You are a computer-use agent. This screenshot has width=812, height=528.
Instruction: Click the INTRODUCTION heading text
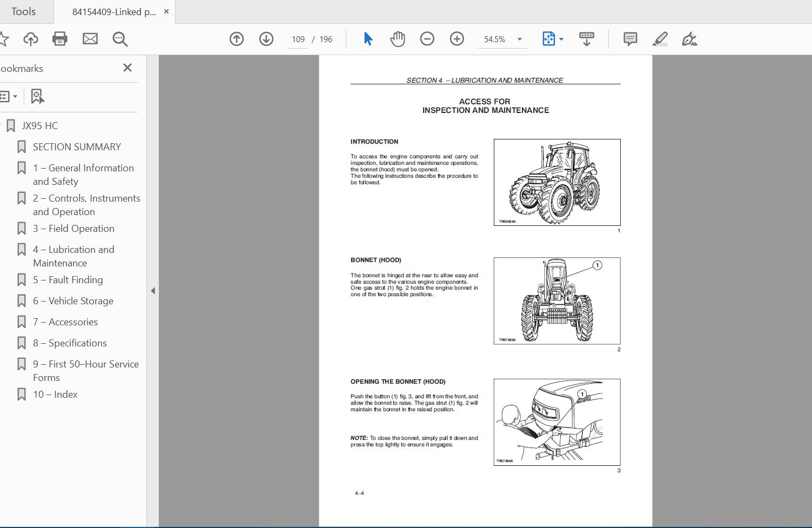pos(374,142)
